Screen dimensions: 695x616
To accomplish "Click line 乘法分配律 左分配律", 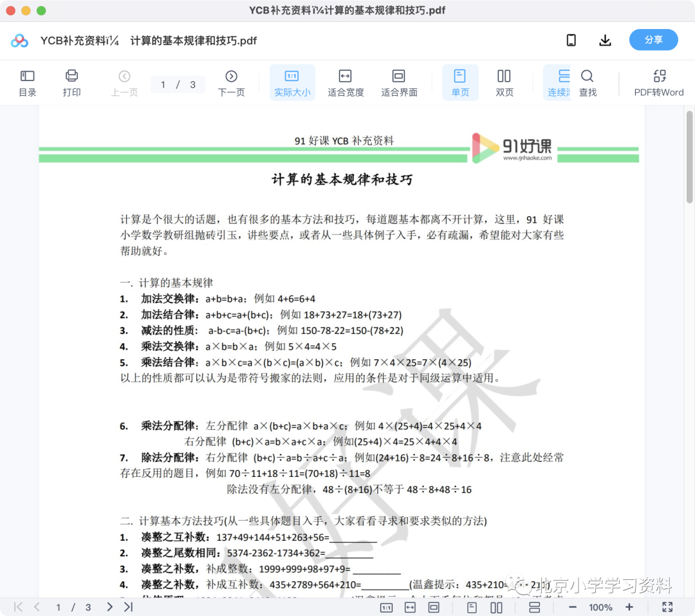I will pos(301,426).
